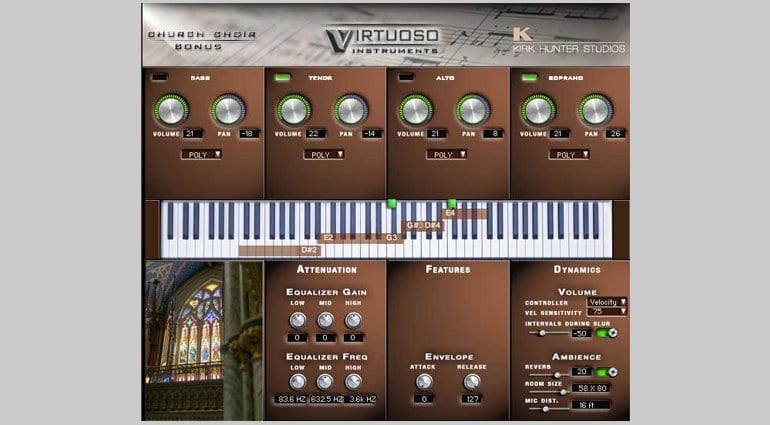Click the Soprano pan value field 26
Viewport: 770px width, 425px height.
616,134
